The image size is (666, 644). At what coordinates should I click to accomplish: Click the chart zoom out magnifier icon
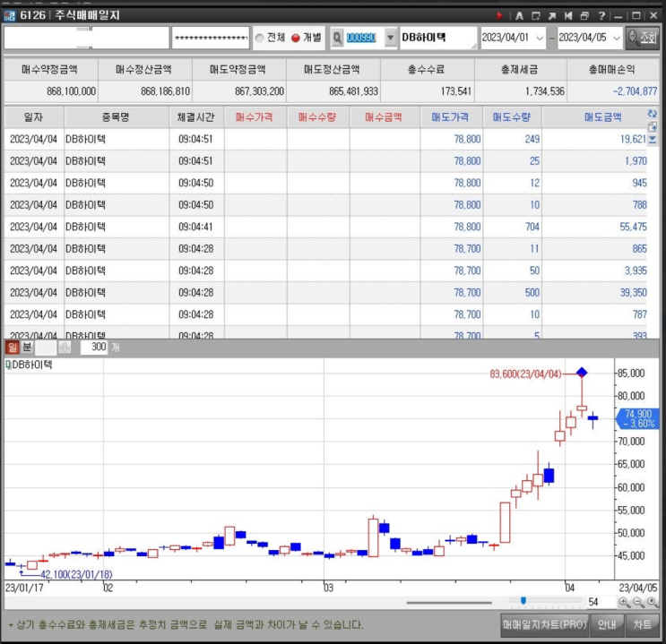[x=638, y=603]
